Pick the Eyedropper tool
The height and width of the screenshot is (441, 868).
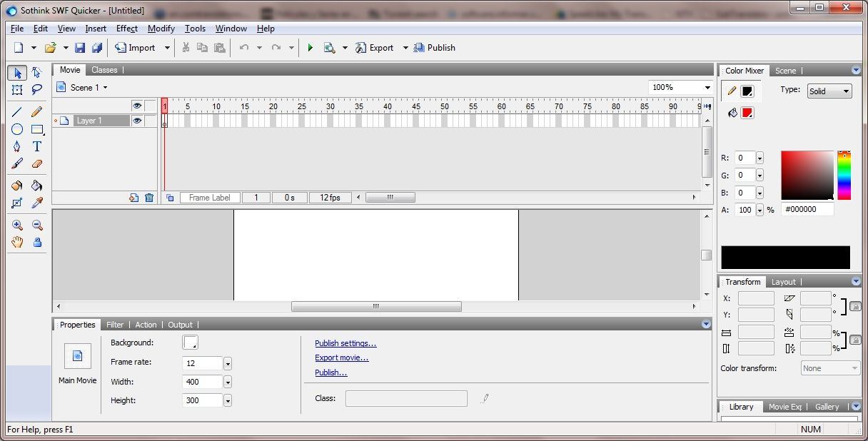[37, 203]
